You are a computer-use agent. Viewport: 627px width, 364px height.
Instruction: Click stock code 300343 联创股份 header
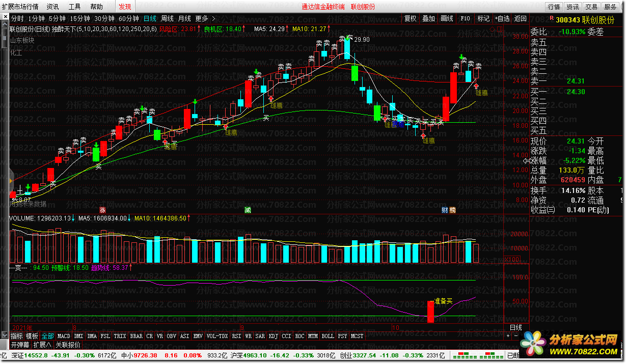click(x=585, y=20)
